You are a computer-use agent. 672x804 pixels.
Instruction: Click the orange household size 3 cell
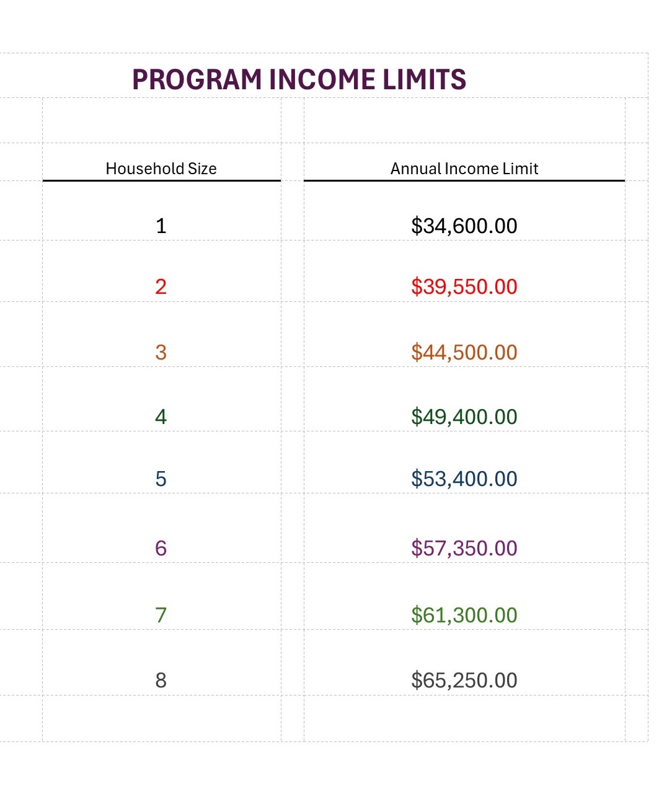[161, 352]
